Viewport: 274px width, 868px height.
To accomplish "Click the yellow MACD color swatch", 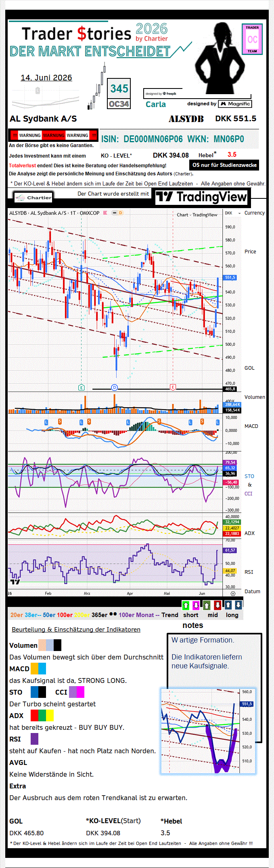I will 34,668.
